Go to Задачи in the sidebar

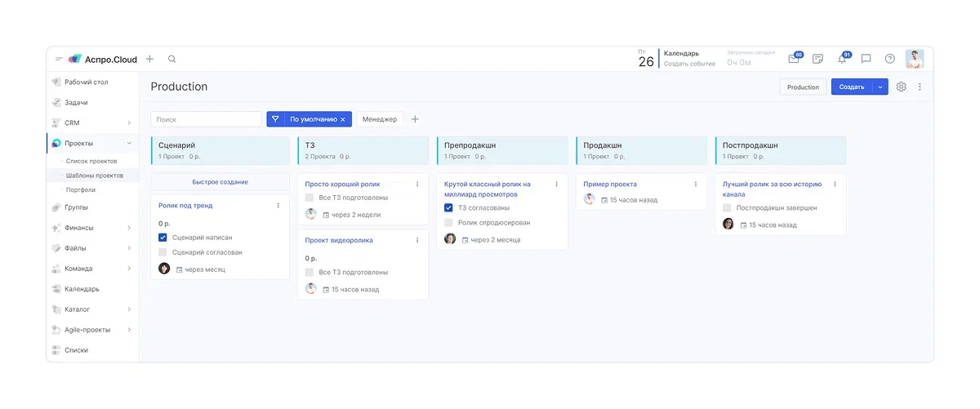76,103
